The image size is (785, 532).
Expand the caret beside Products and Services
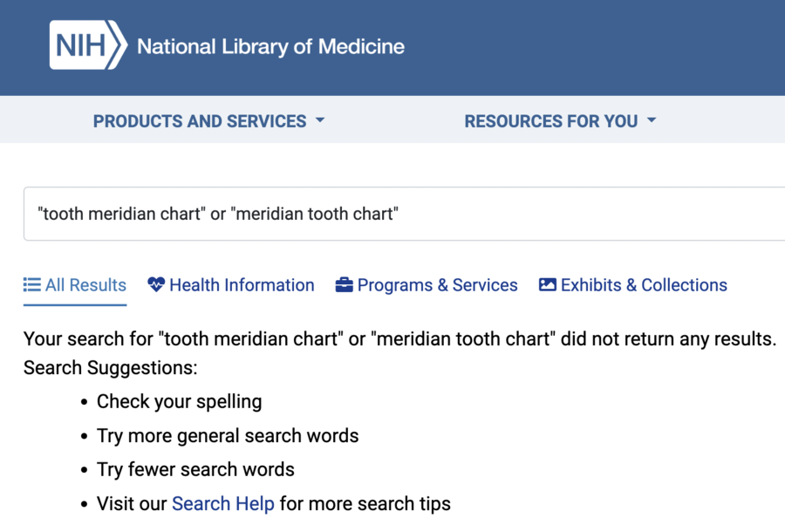click(x=320, y=120)
